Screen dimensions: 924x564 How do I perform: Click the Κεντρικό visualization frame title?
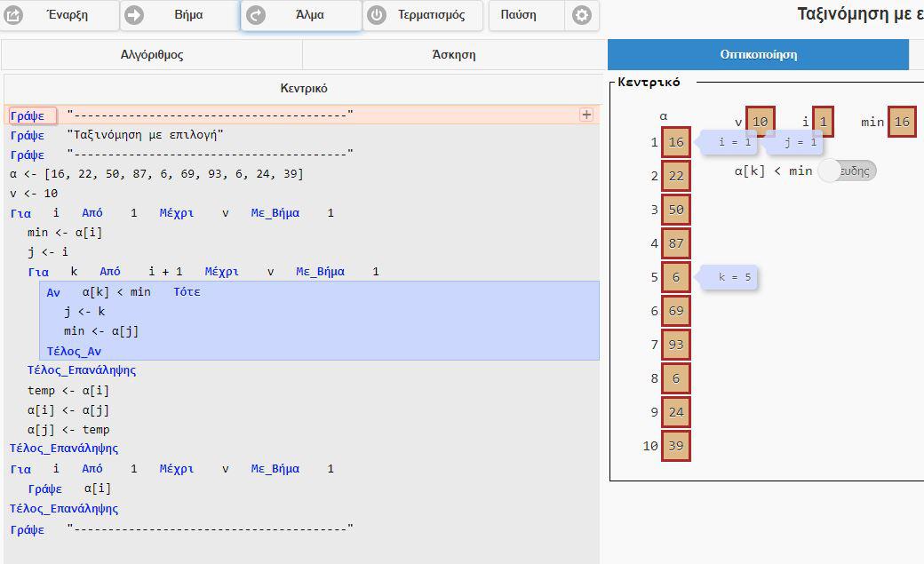point(649,82)
